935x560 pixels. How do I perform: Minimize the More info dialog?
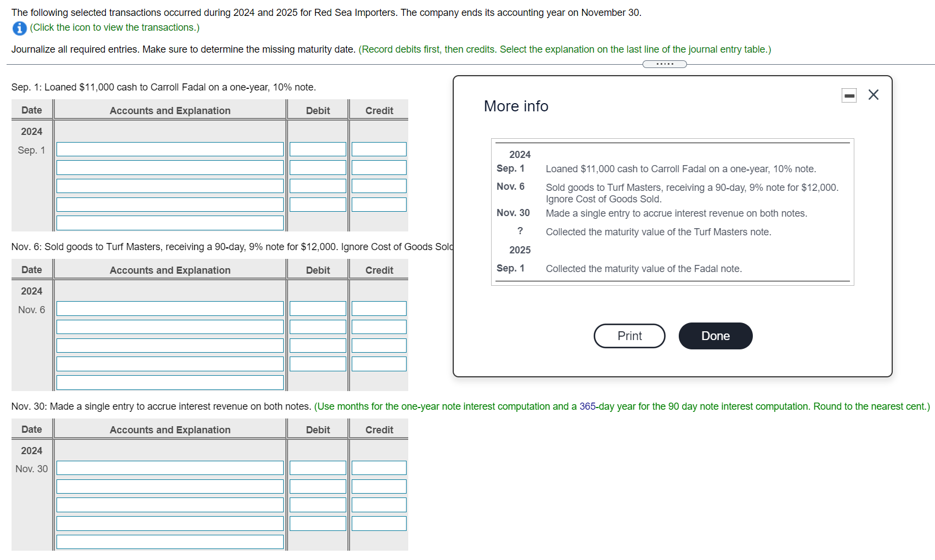849,95
